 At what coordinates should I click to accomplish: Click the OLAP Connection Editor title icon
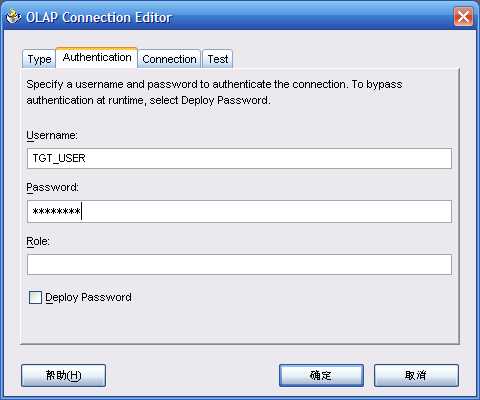point(13,17)
